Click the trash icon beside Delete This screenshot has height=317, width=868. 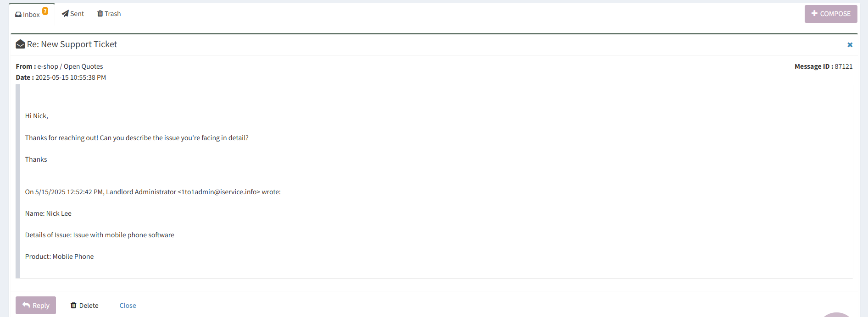click(x=73, y=306)
